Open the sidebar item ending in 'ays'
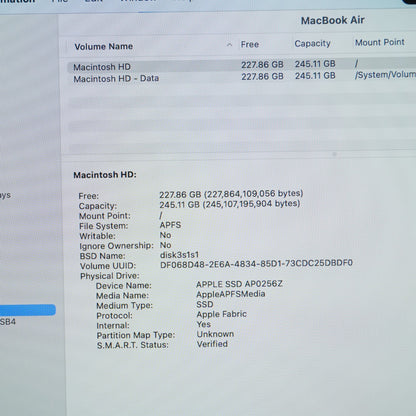Screen dimensions: 416x416 (5, 195)
